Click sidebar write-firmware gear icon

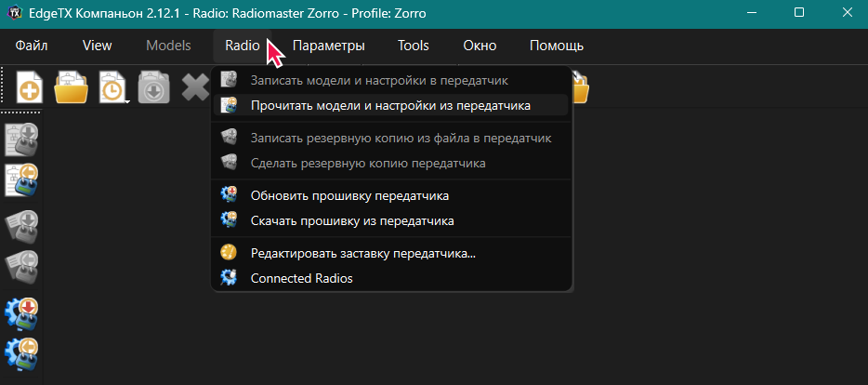[22, 314]
